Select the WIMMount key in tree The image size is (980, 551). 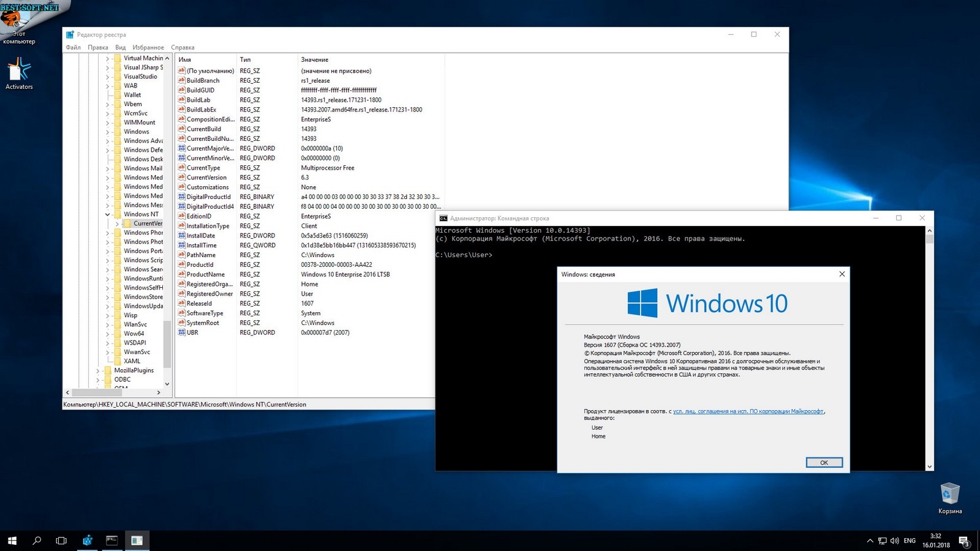[140, 122]
